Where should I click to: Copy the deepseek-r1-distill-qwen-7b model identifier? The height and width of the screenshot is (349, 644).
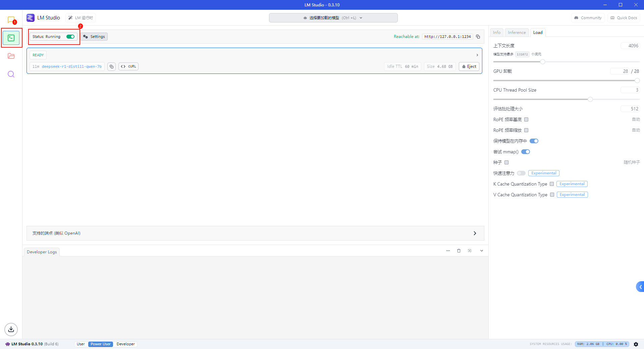pyautogui.click(x=112, y=66)
